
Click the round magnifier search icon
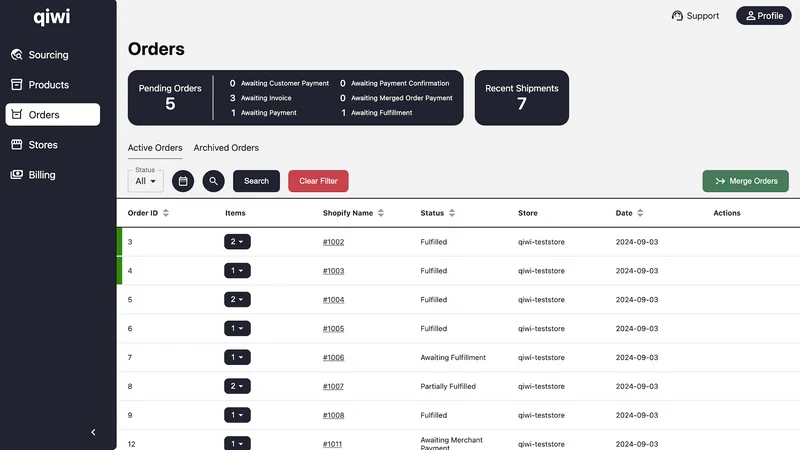(x=213, y=181)
